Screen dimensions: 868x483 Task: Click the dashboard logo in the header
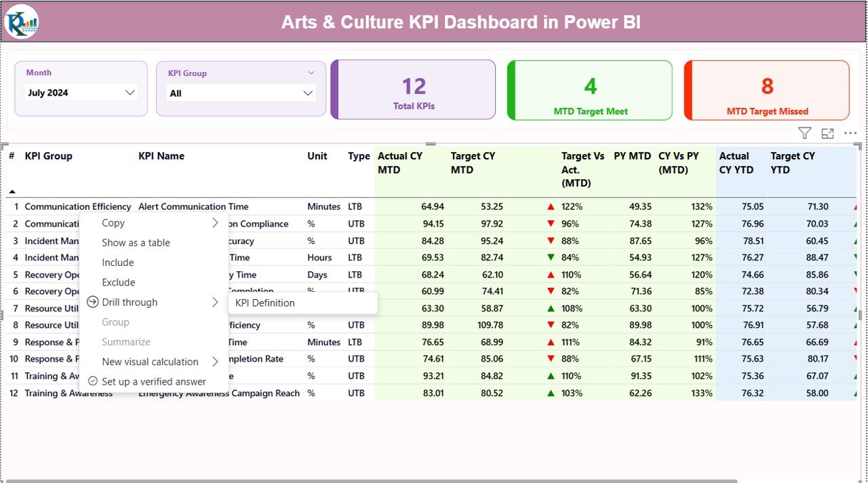pos(22,22)
